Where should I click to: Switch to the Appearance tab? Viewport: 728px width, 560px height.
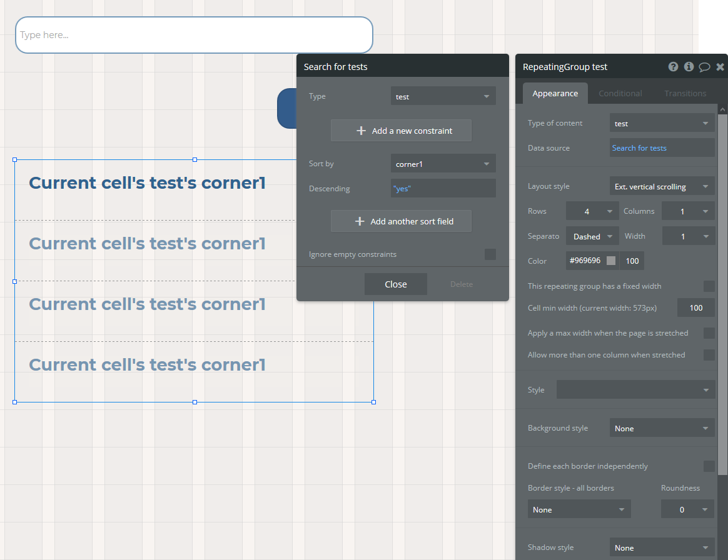(555, 93)
